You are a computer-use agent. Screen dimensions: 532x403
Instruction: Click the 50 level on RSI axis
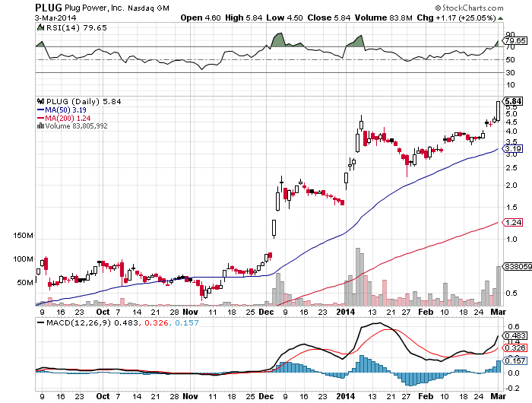coord(510,60)
